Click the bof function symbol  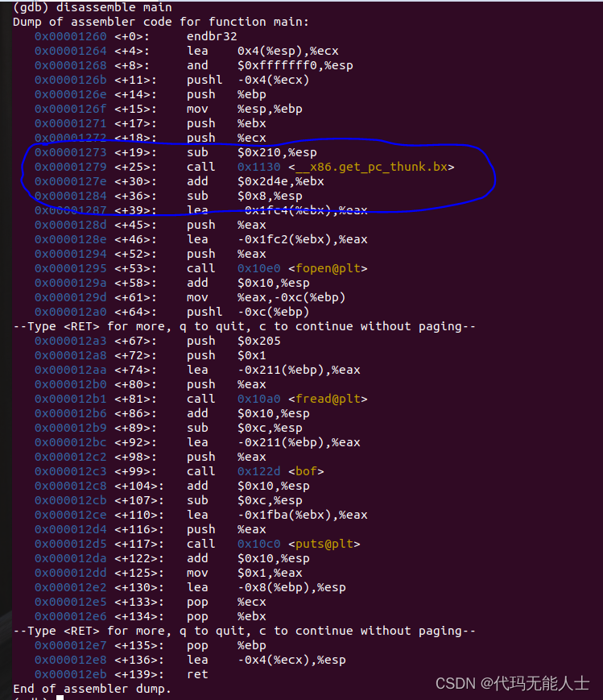click(306, 471)
